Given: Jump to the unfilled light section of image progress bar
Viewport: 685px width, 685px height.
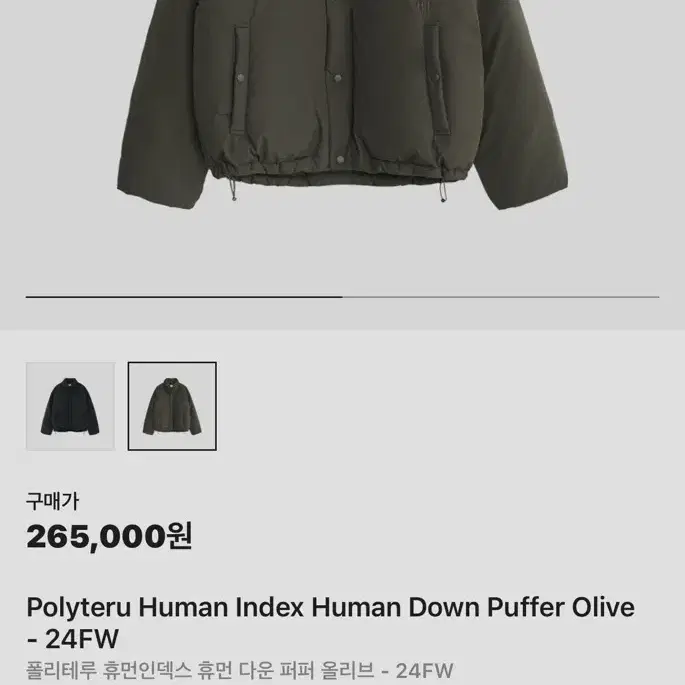Looking at the screenshot, I should 501,297.
